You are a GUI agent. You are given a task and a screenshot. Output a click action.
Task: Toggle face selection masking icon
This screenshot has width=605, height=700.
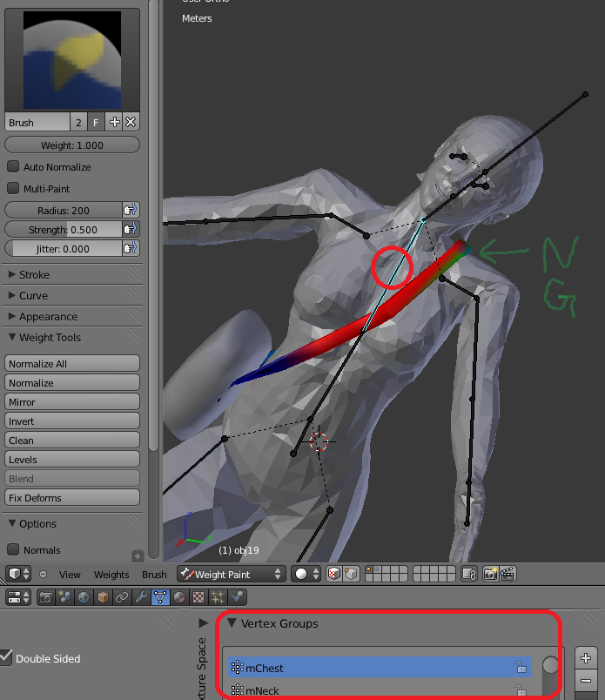click(x=334, y=574)
